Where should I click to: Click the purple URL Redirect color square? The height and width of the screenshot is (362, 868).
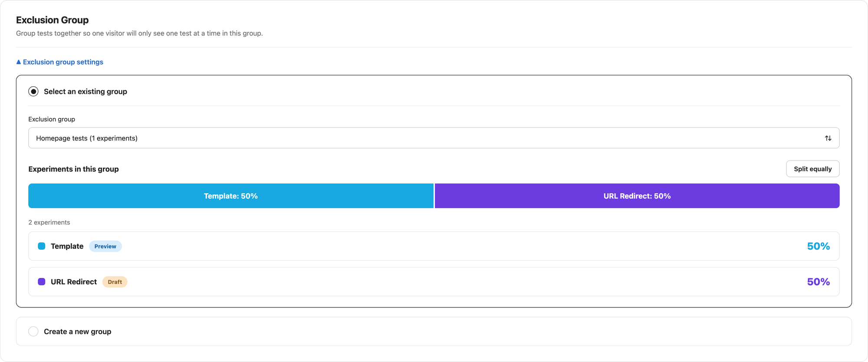pyautogui.click(x=42, y=281)
